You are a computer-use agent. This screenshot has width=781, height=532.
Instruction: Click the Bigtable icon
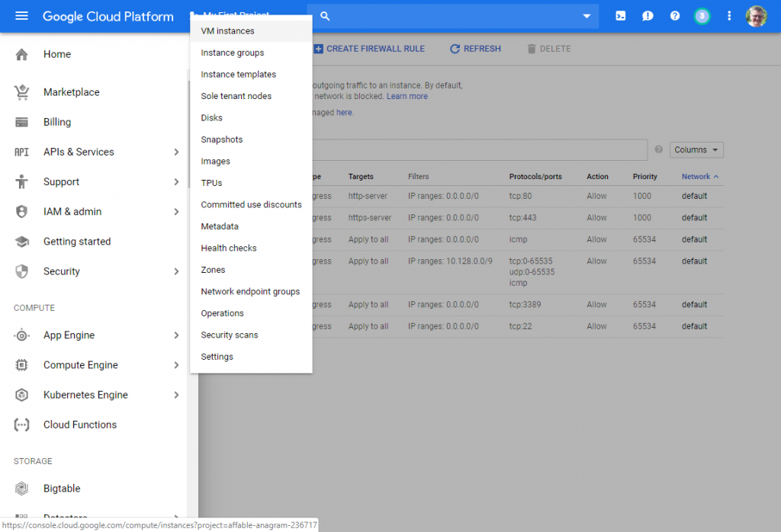21,489
